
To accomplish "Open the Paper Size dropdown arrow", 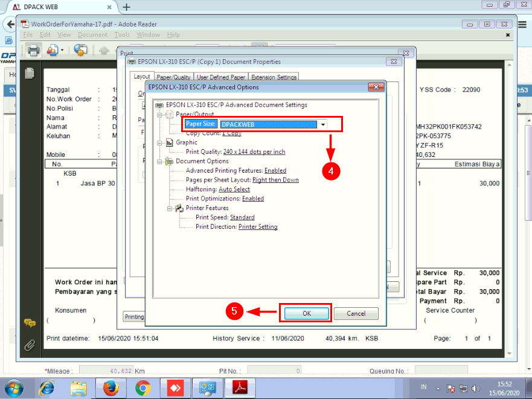I will point(322,124).
